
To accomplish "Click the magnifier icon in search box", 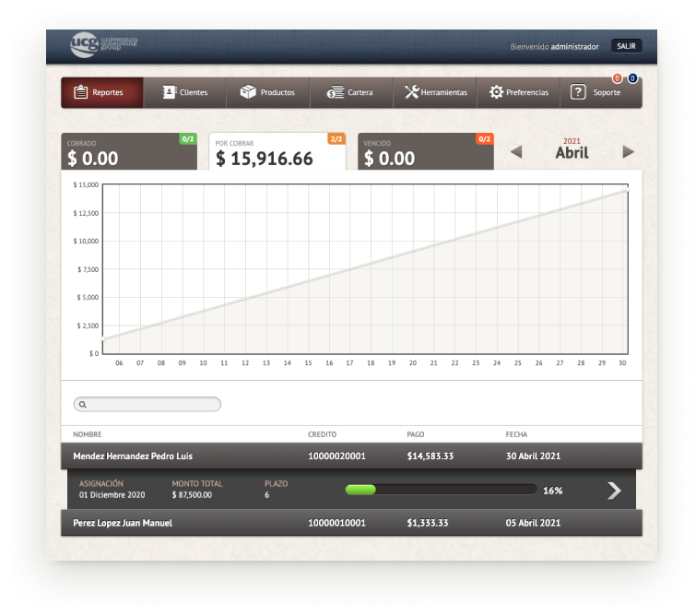I will [82, 404].
